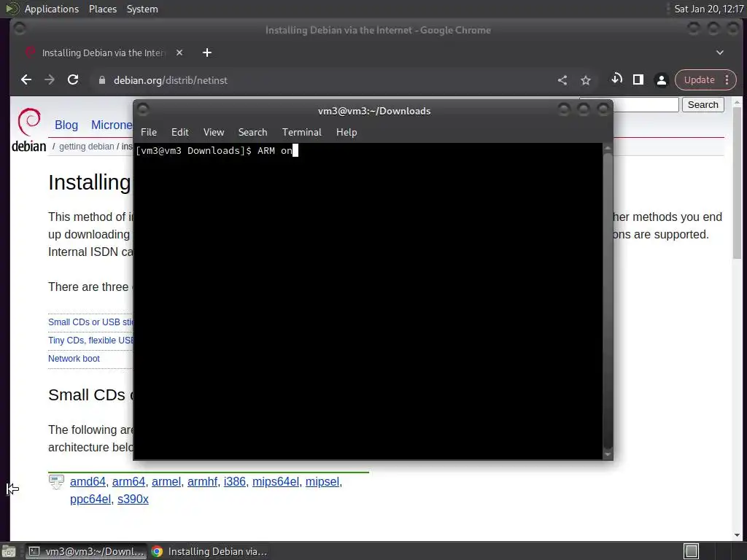Click the CD download icon beside amd64

(x=56, y=481)
